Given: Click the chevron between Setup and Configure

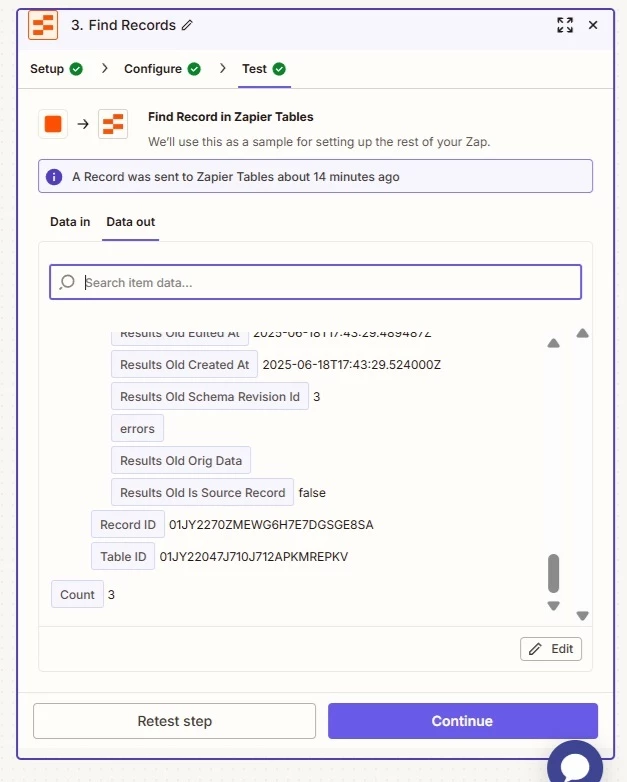Looking at the screenshot, I should (104, 68).
